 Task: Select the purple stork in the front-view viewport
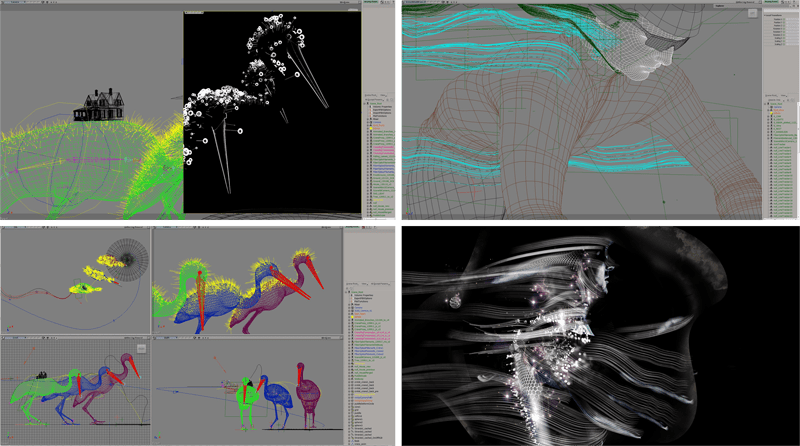308,396
